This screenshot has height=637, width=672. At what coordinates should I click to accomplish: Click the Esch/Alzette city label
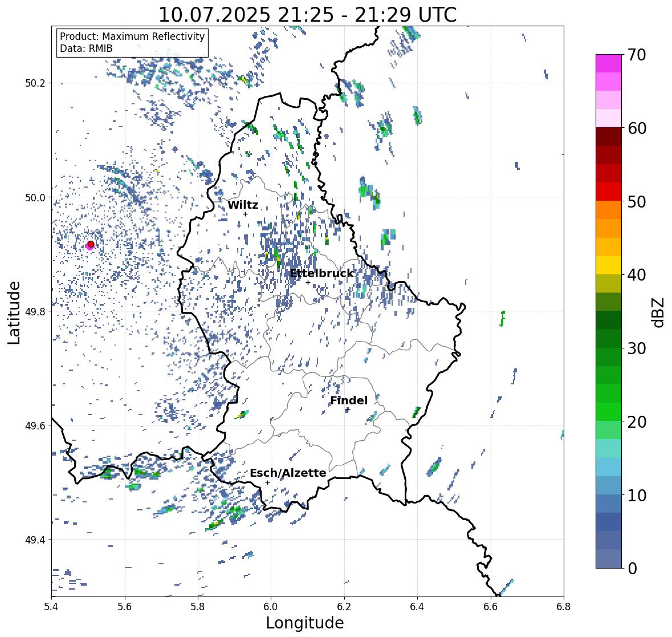(x=288, y=473)
